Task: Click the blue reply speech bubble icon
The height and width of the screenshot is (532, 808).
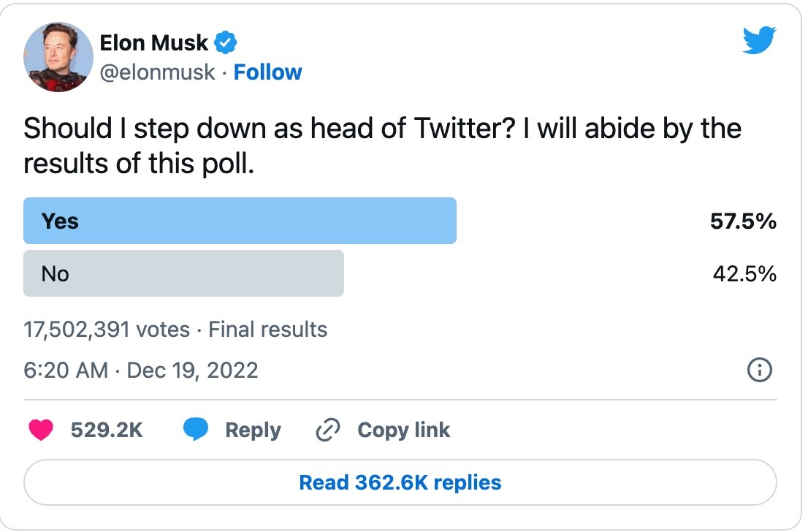Action: click(x=196, y=430)
